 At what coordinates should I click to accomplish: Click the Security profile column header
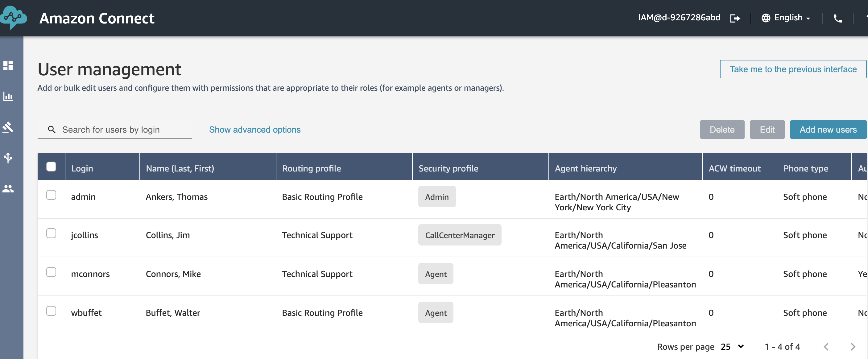[x=448, y=168]
